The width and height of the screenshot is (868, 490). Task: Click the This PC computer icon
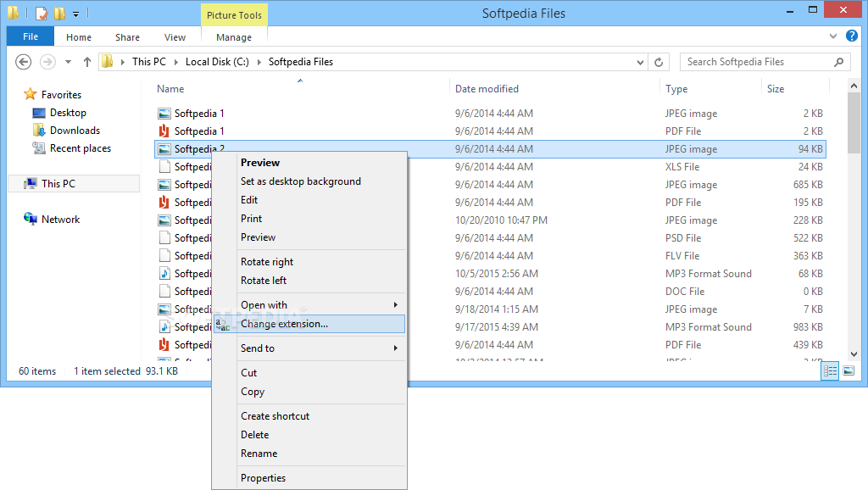tap(30, 183)
